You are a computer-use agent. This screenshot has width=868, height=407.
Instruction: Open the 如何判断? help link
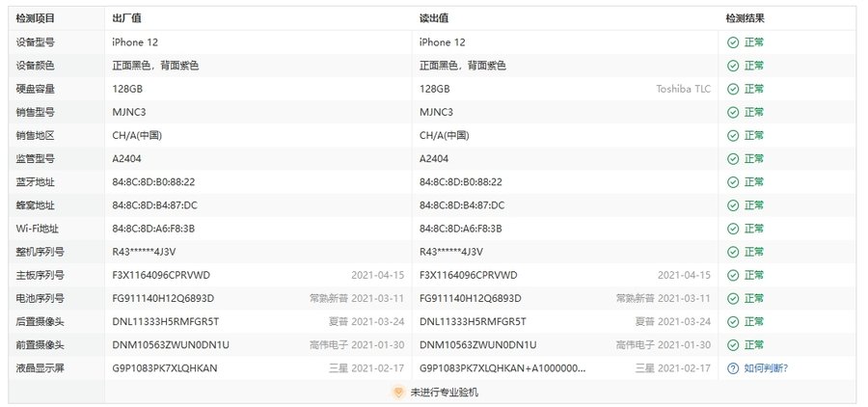(766, 368)
